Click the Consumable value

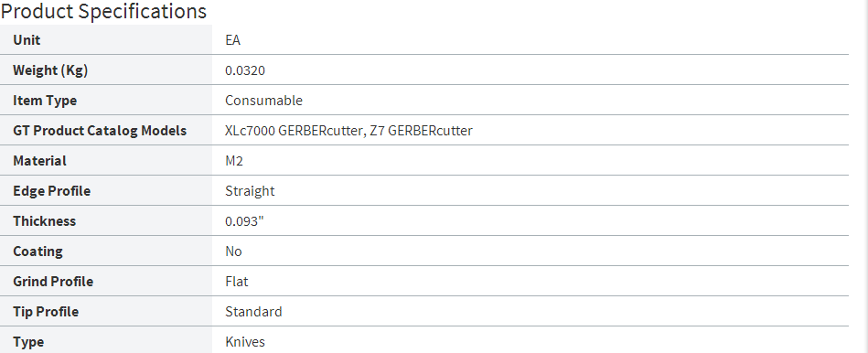pyautogui.click(x=263, y=101)
